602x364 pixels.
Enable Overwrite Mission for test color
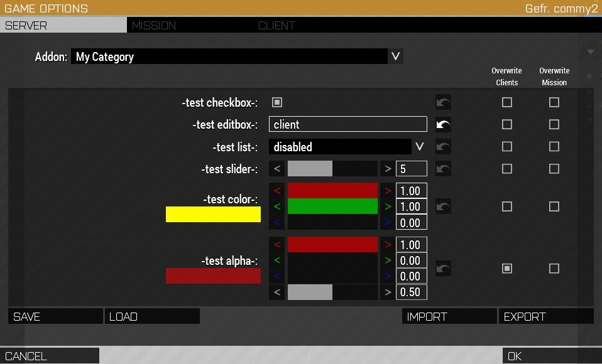(x=554, y=206)
